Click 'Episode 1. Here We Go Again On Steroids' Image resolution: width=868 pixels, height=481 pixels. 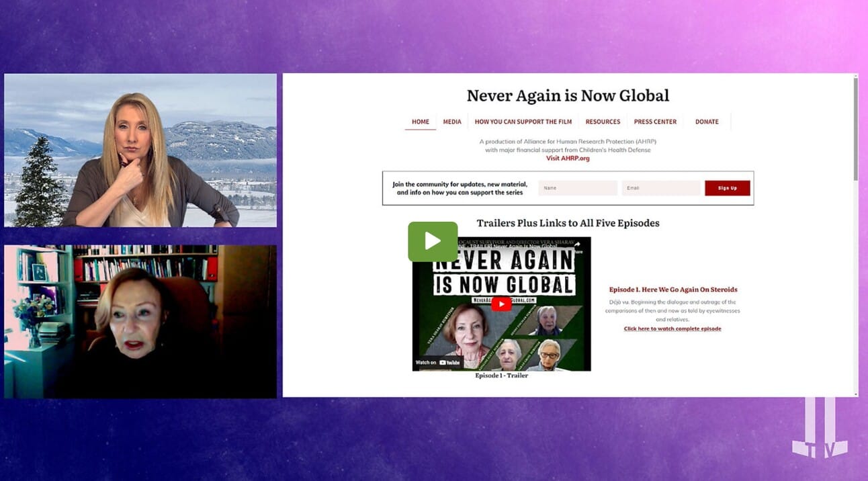pyautogui.click(x=673, y=290)
